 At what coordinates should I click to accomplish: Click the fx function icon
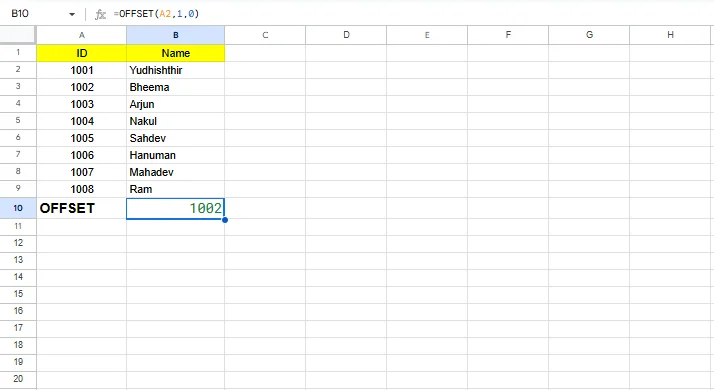[x=100, y=14]
